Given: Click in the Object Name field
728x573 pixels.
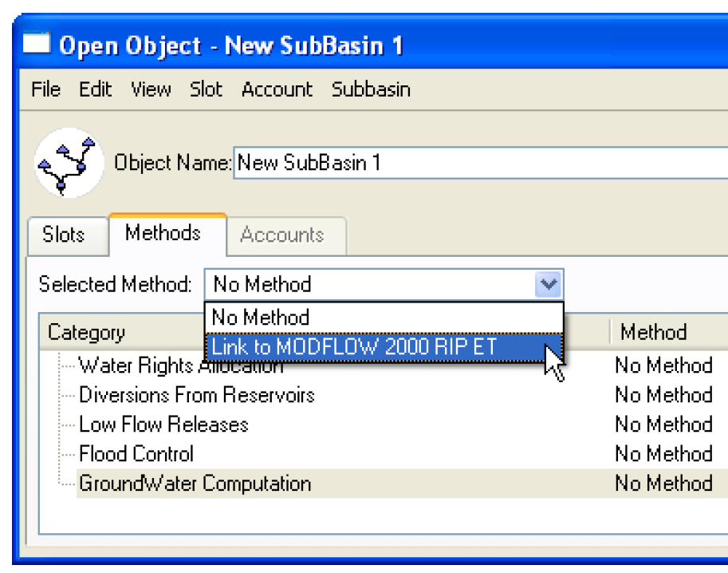Looking at the screenshot, I should pyautogui.click(x=481, y=163).
